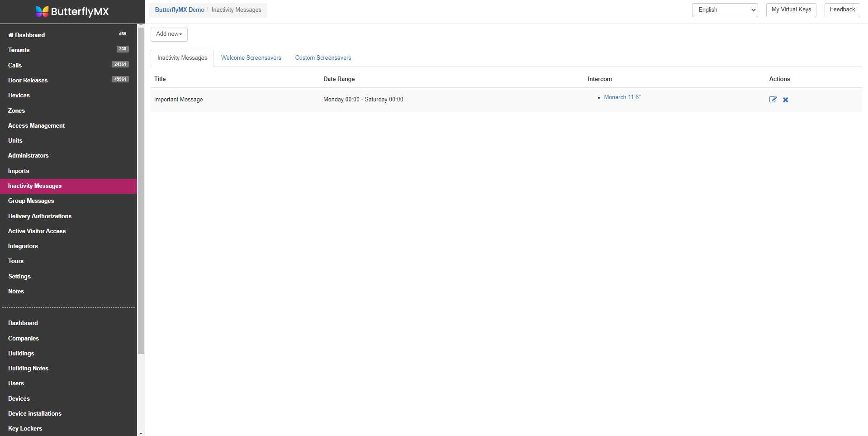Click the Monday 00:00 - Saturday 00:00 cell
This screenshot has height=436, width=868.
tap(363, 100)
